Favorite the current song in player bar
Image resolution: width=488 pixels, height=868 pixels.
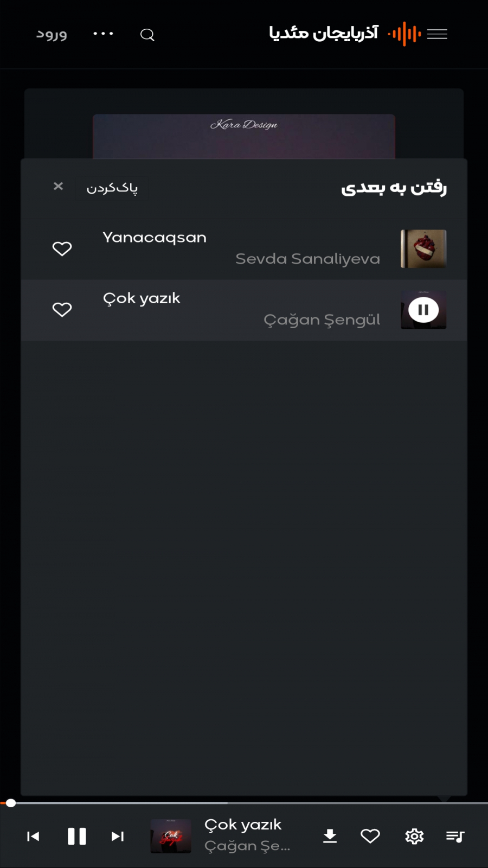pyautogui.click(x=370, y=837)
